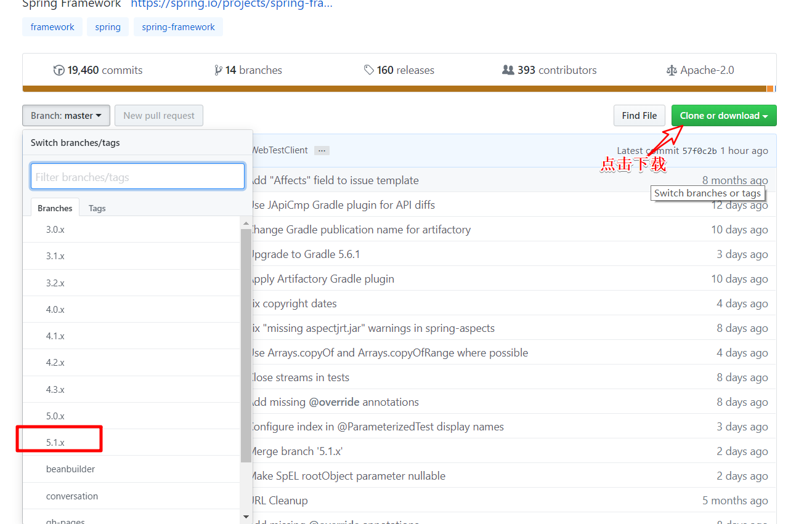Click scroll-down arrow of branch list
Viewport: 812px width, 524px height.
246,517
